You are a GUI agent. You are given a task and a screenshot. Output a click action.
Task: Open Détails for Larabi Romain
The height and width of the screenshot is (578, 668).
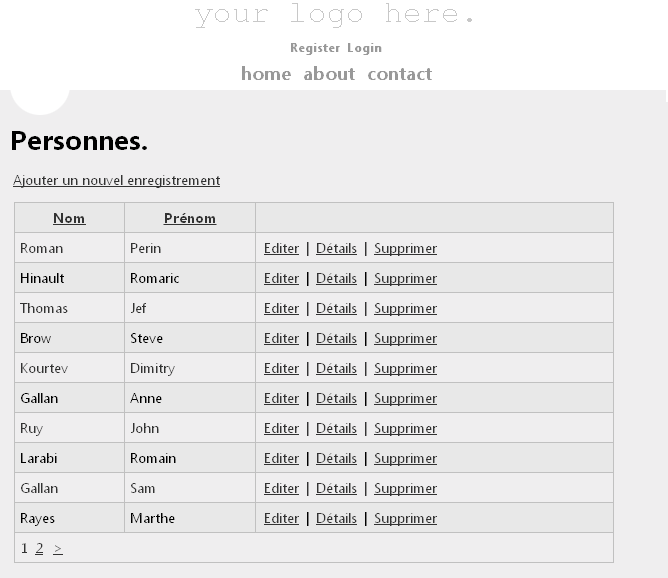(x=336, y=458)
